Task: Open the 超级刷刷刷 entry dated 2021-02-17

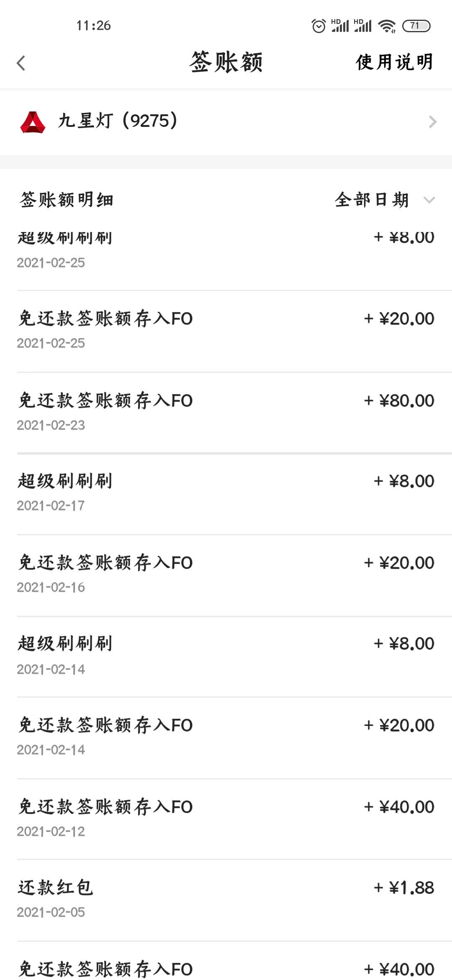Action: pos(226,493)
